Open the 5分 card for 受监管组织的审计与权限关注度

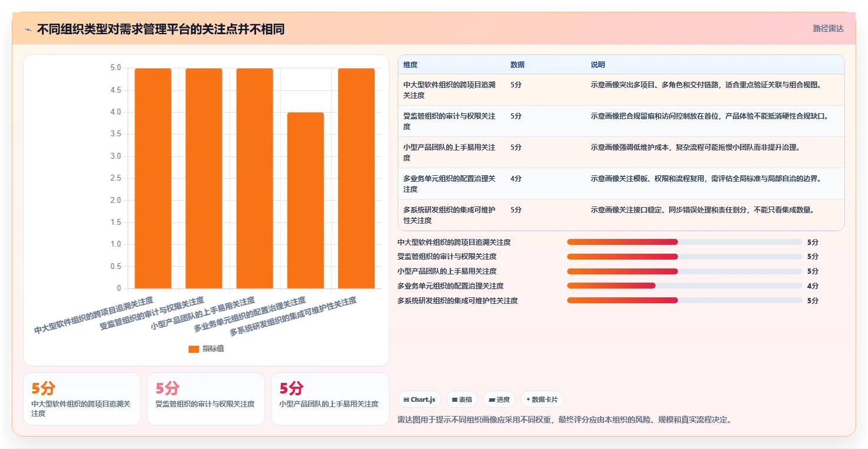point(206,399)
